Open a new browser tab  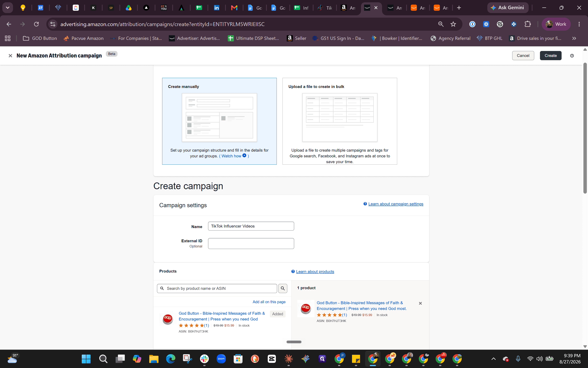(x=459, y=8)
